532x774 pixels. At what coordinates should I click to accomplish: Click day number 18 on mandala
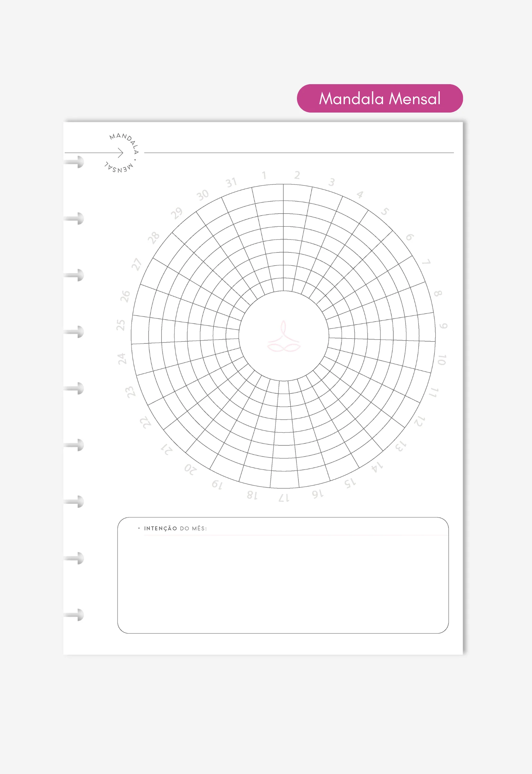tap(252, 495)
